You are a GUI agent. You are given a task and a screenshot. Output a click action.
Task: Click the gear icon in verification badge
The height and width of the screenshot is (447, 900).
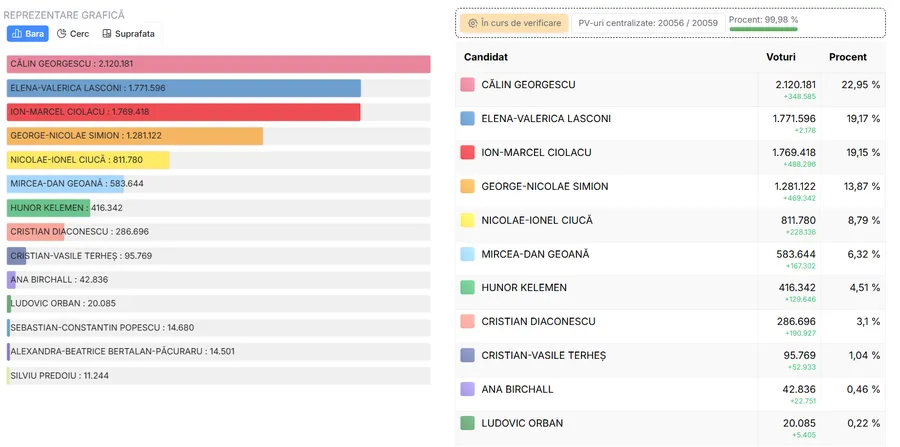point(473,22)
